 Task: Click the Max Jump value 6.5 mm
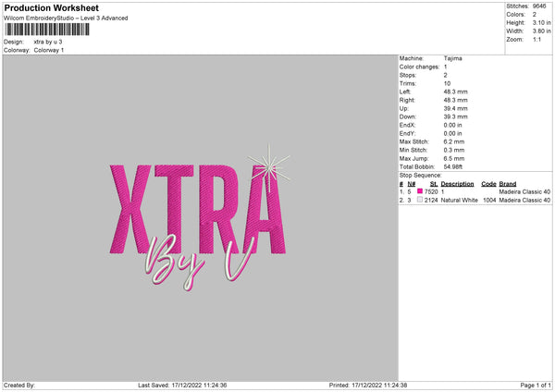[x=454, y=159]
